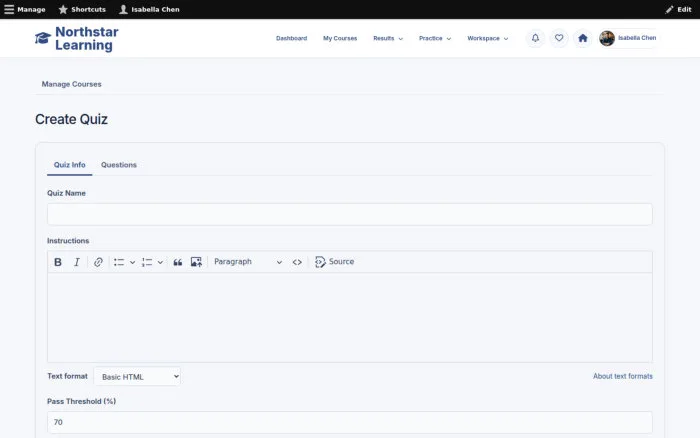Open the Paragraph heading dropdown
The height and width of the screenshot is (438, 700).
pyautogui.click(x=248, y=262)
